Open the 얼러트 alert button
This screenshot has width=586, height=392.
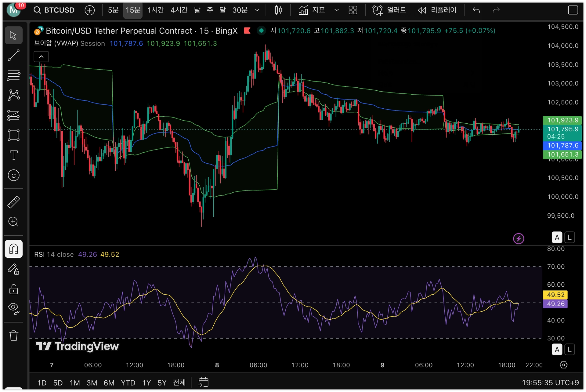point(389,10)
